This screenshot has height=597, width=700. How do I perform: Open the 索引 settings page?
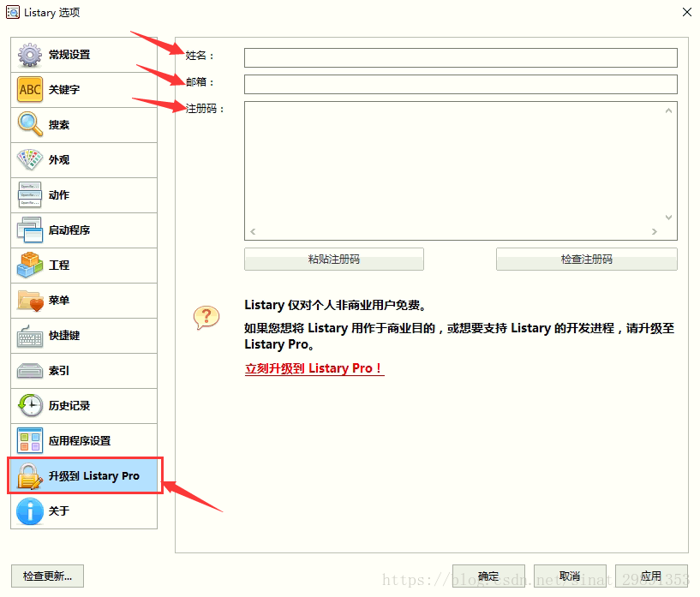click(x=84, y=371)
